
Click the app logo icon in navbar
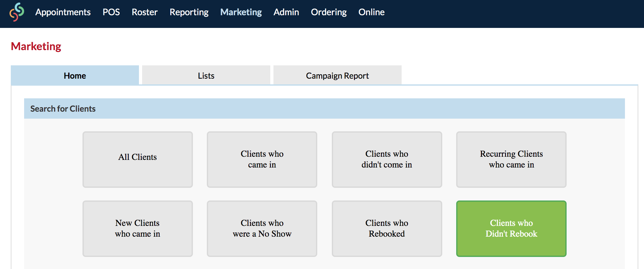(17, 12)
